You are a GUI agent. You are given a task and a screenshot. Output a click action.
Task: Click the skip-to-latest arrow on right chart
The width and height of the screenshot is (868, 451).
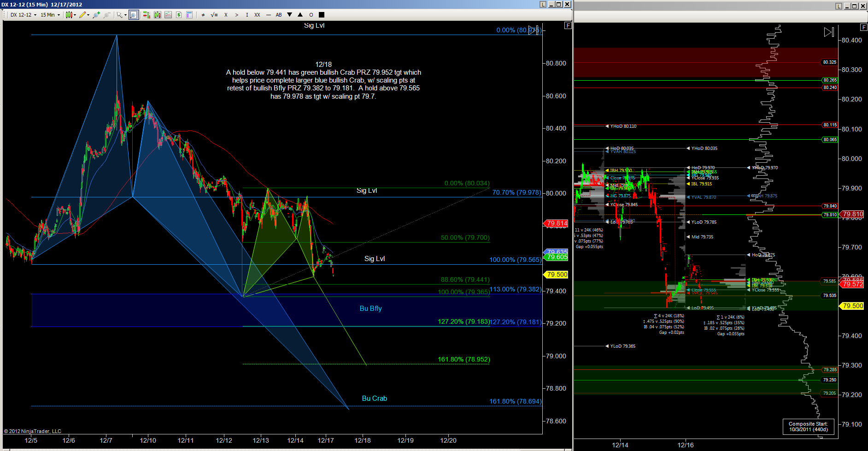tap(828, 32)
